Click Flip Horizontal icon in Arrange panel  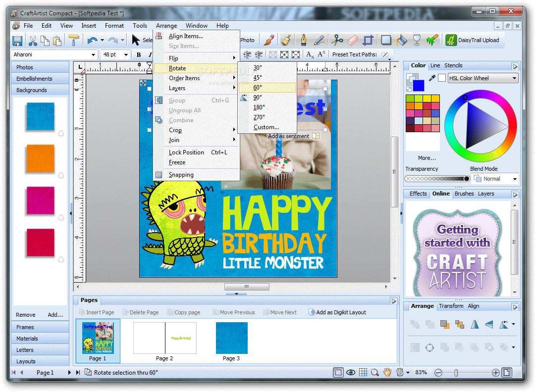click(475, 324)
